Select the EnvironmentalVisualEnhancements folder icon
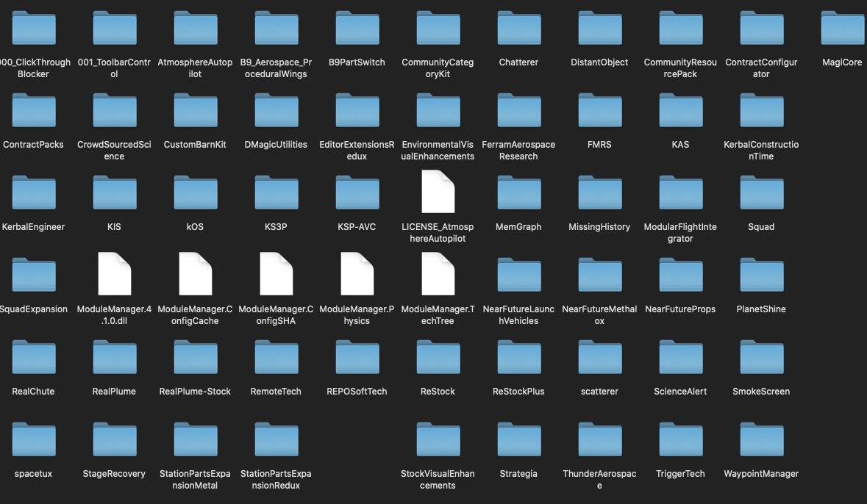This screenshot has width=867, height=504. pyautogui.click(x=438, y=110)
